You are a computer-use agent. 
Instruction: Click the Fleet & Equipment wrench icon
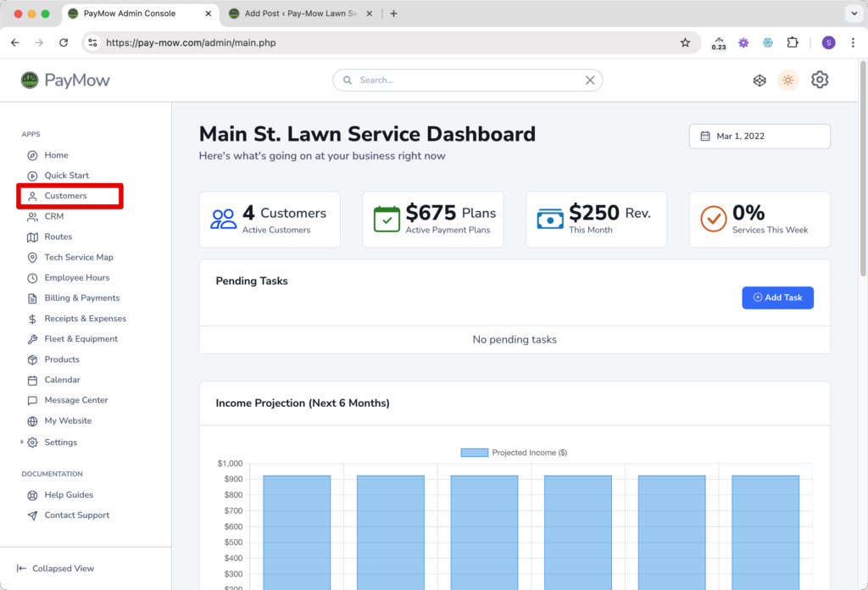(33, 339)
